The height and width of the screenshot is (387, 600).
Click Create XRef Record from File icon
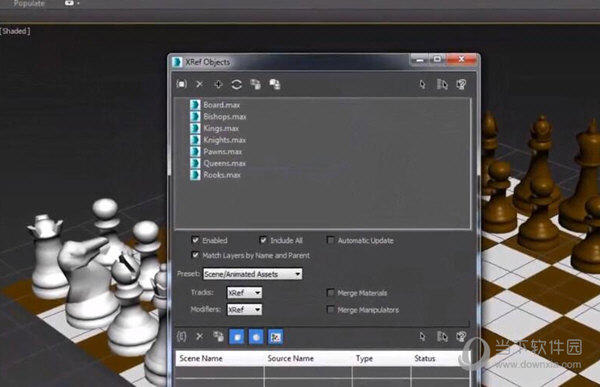coord(181,84)
